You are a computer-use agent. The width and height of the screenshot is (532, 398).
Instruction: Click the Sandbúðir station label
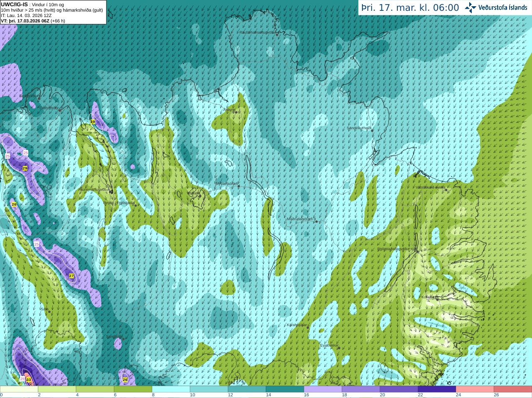click(x=114, y=337)
